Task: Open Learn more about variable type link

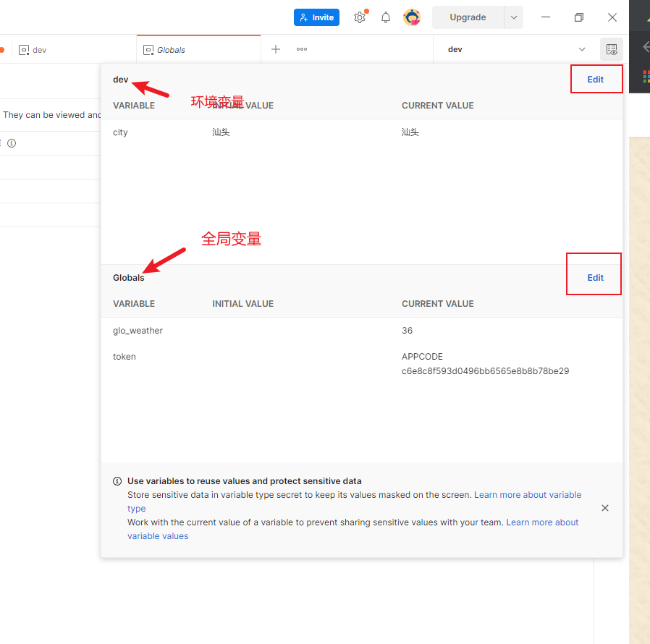Action: [527, 495]
